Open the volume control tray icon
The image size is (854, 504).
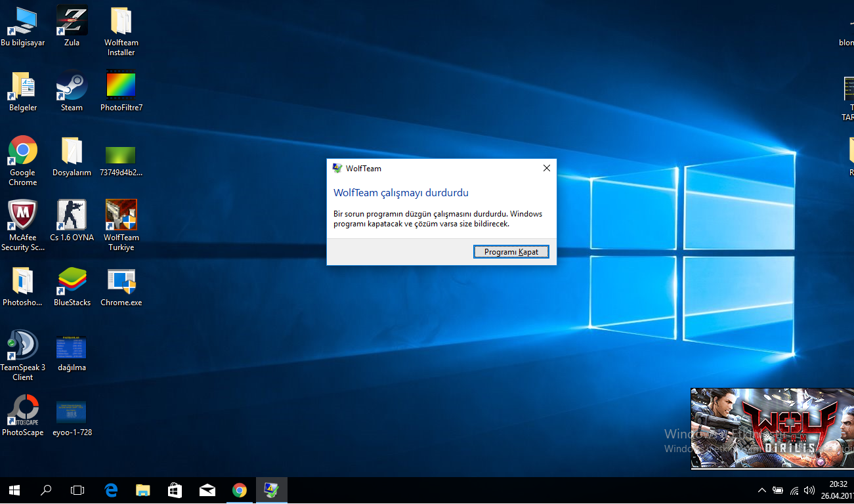point(809,490)
